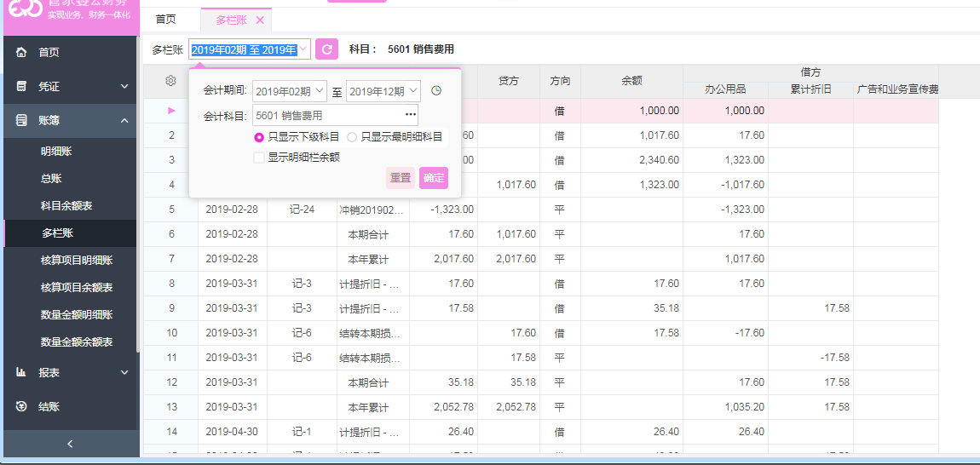The image size is (980, 465).
Task: Open 数量金额余额表 in the sidebar
Action: pos(77,342)
